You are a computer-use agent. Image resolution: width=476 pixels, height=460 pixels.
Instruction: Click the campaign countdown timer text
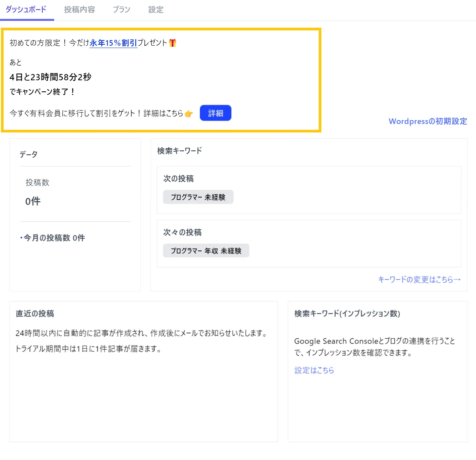pos(51,77)
